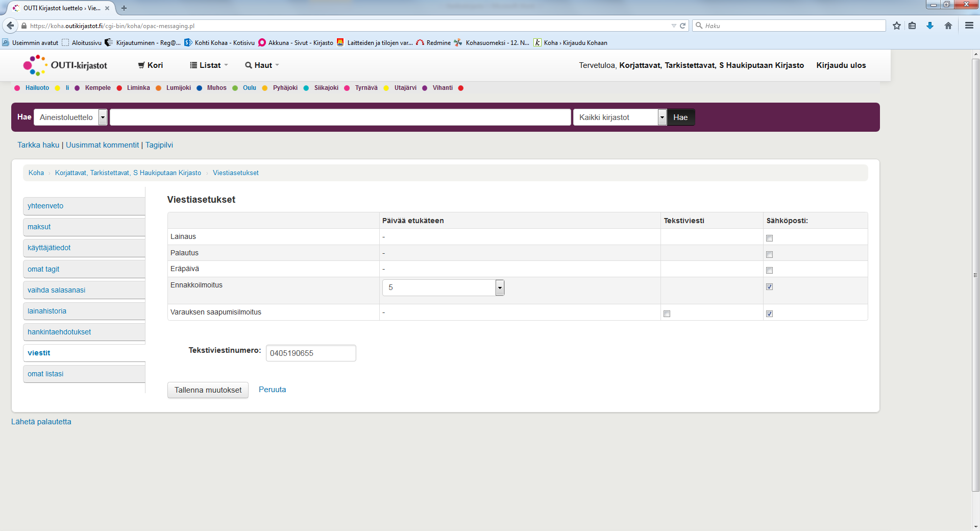Go to browser home page icon

point(948,26)
